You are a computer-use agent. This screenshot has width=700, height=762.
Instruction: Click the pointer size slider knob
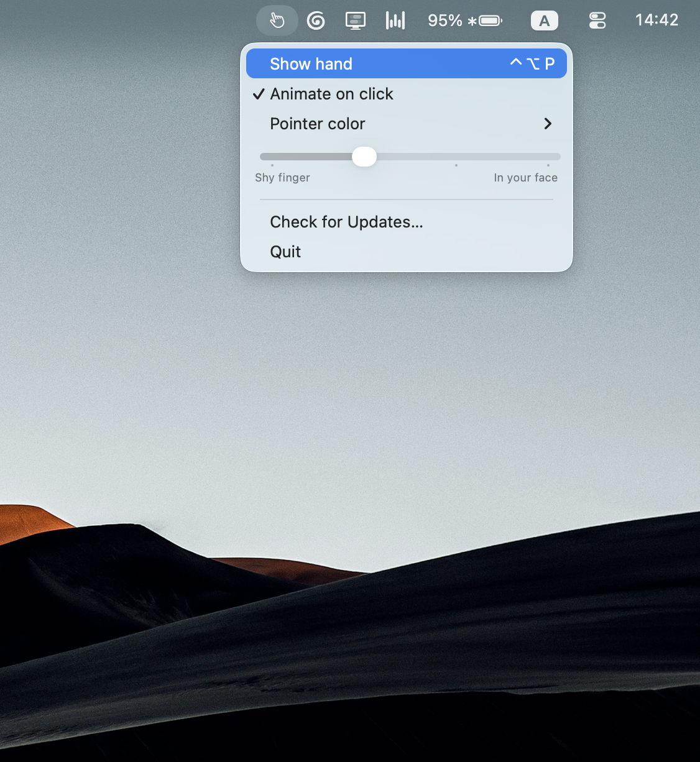pos(364,157)
